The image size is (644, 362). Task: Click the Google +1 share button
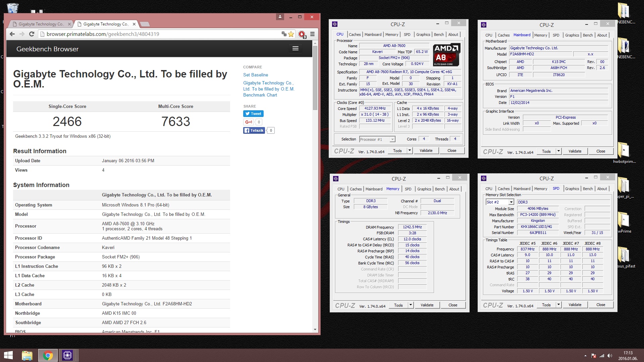click(x=249, y=122)
